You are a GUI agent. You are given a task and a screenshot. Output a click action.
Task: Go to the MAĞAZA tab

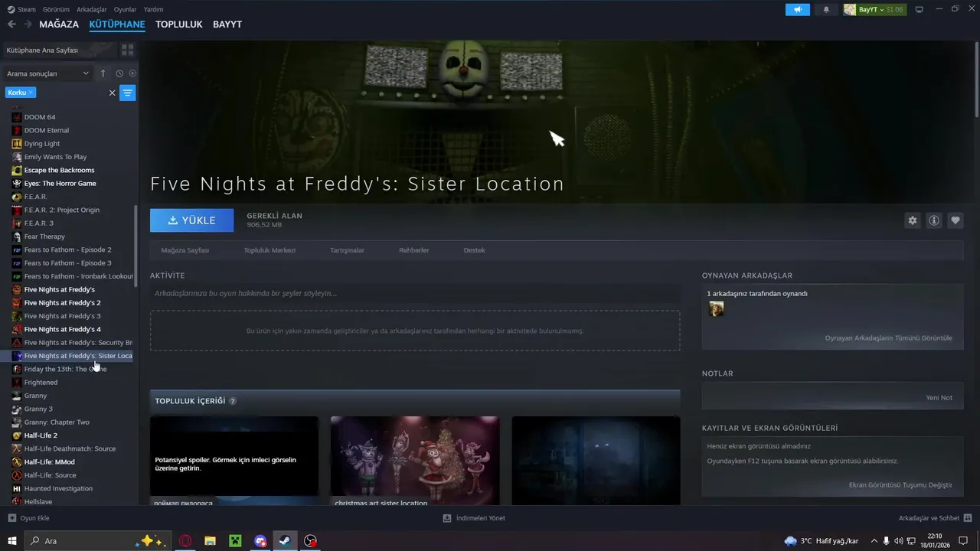click(x=59, y=24)
